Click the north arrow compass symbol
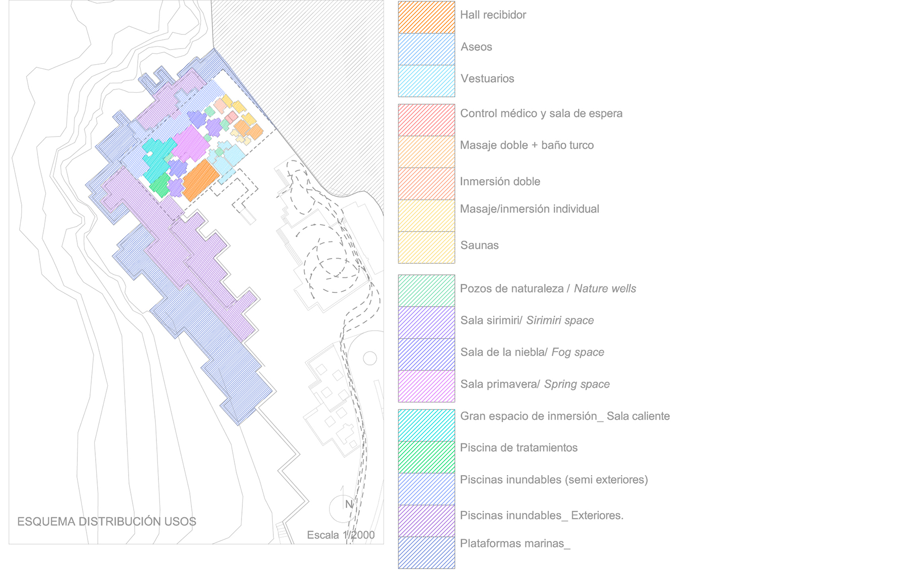Image resolution: width=897 pixels, height=588 pixels. (345, 506)
